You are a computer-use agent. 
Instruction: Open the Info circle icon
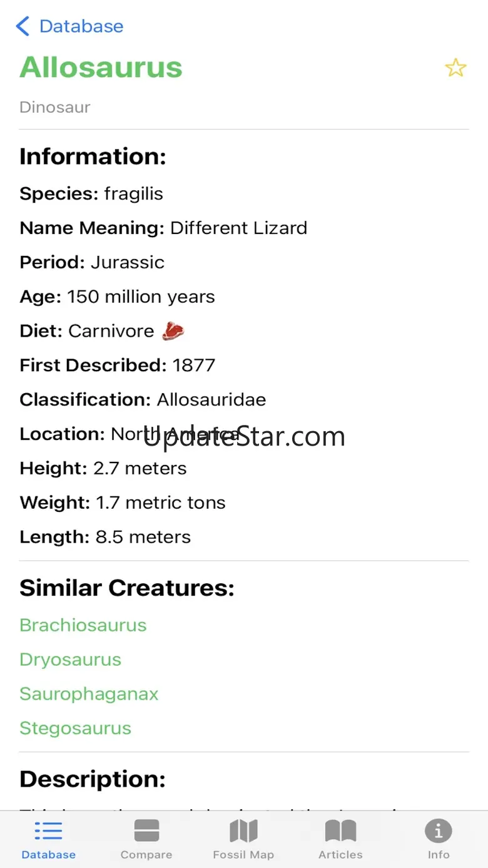pyautogui.click(x=439, y=831)
